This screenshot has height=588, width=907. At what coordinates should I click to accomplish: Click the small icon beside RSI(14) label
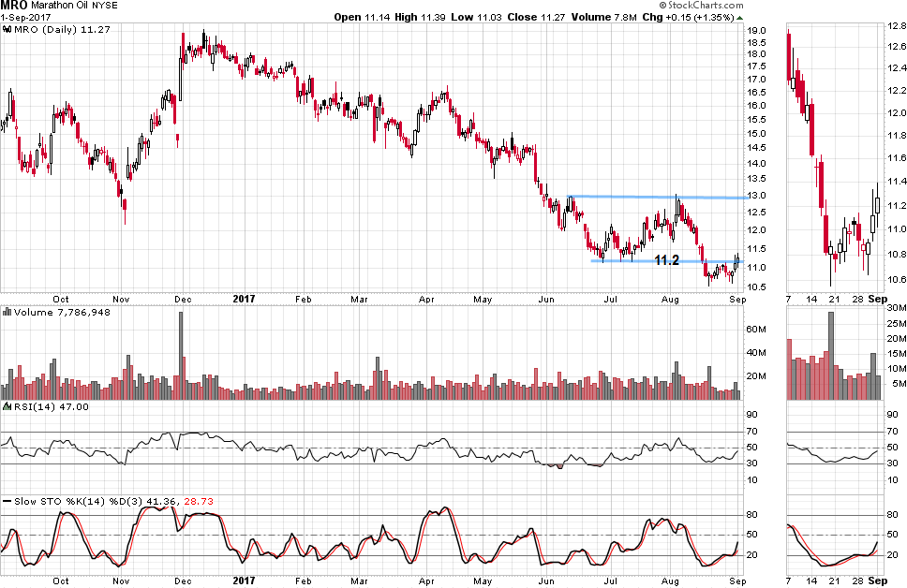coord(7,406)
